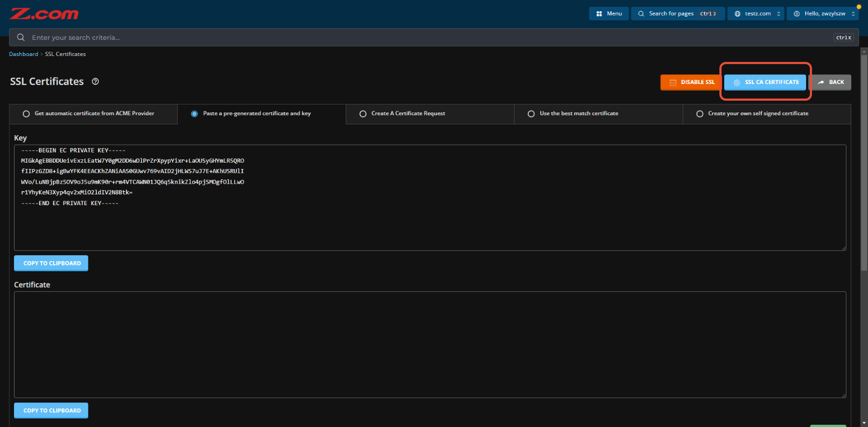Image resolution: width=868 pixels, height=427 pixels.
Task: Expand the testz.com domain dropdown
Action: click(756, 14)
